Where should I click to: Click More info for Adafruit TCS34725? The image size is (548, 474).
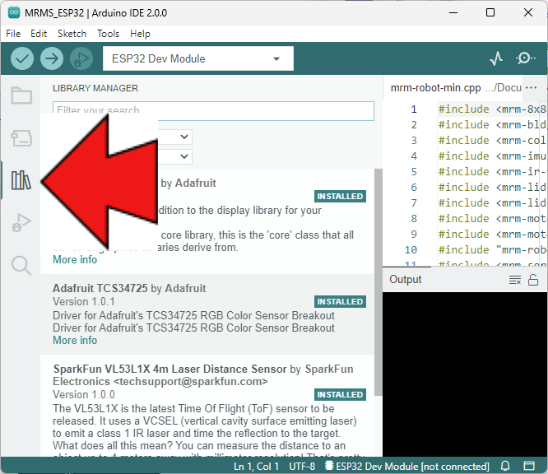coord(75,340)
